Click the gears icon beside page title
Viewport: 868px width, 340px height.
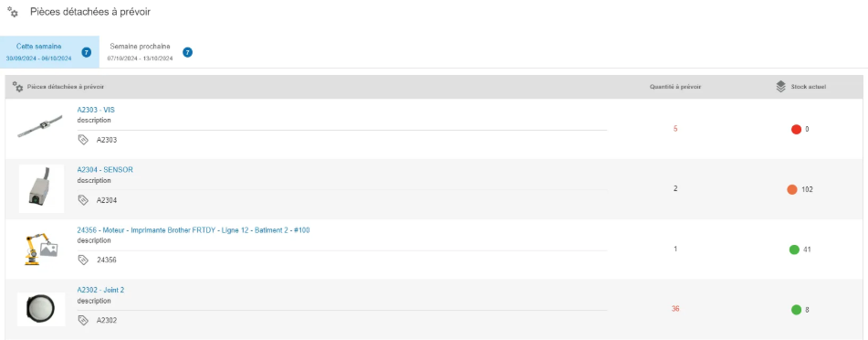coord(13,11)
